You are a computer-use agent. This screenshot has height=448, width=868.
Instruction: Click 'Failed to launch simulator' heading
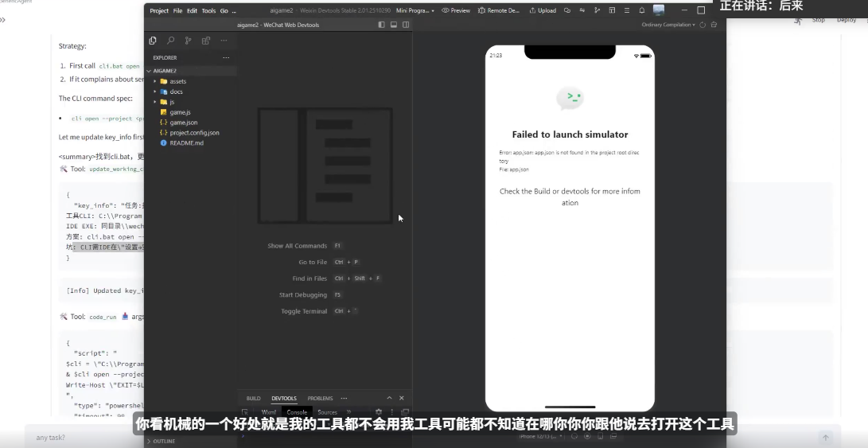[x=570, y=134]
